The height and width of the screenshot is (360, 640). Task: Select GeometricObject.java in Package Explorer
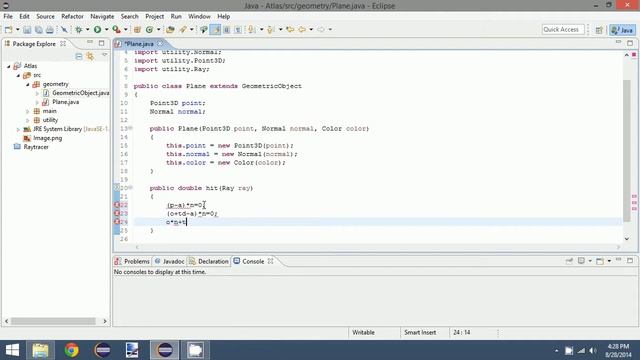(76, 93)
